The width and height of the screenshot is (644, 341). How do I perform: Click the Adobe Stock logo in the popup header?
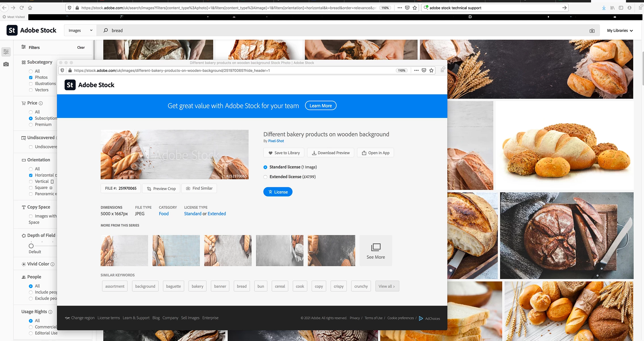89,85
